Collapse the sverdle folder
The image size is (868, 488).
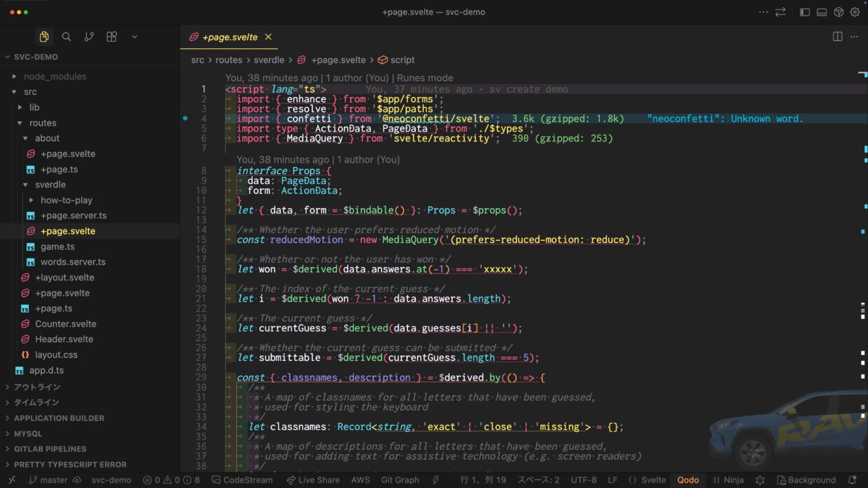tap(50, 185)
